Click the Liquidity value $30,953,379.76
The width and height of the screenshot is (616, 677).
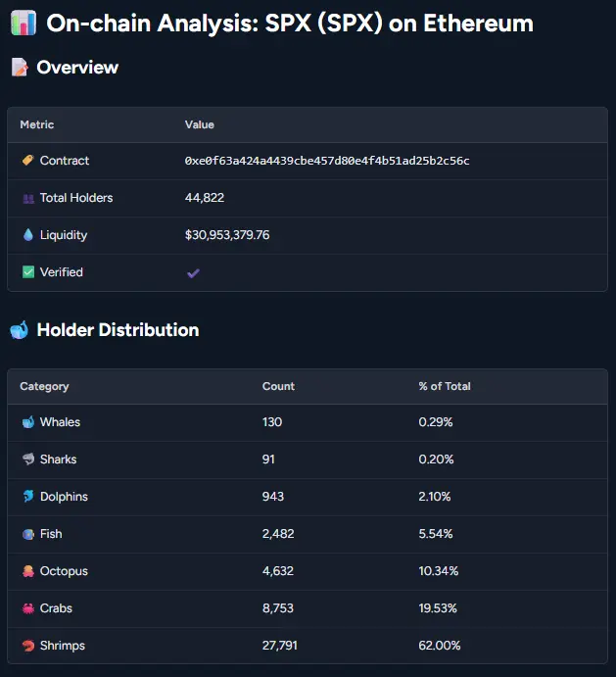click(227, 235)
